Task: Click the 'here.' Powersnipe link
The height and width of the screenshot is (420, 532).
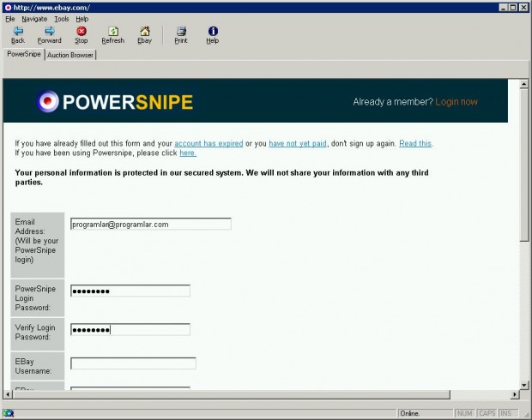Action: coord(188,153)
